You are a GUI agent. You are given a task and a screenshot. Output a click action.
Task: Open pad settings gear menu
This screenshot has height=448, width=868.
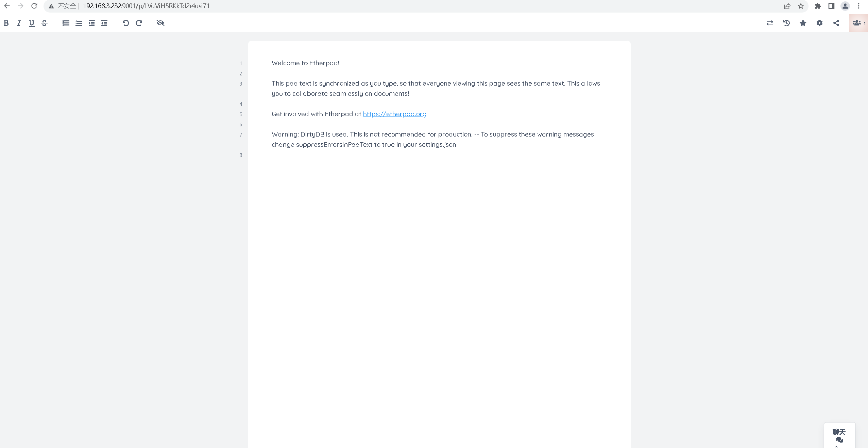tap(819, 23)
